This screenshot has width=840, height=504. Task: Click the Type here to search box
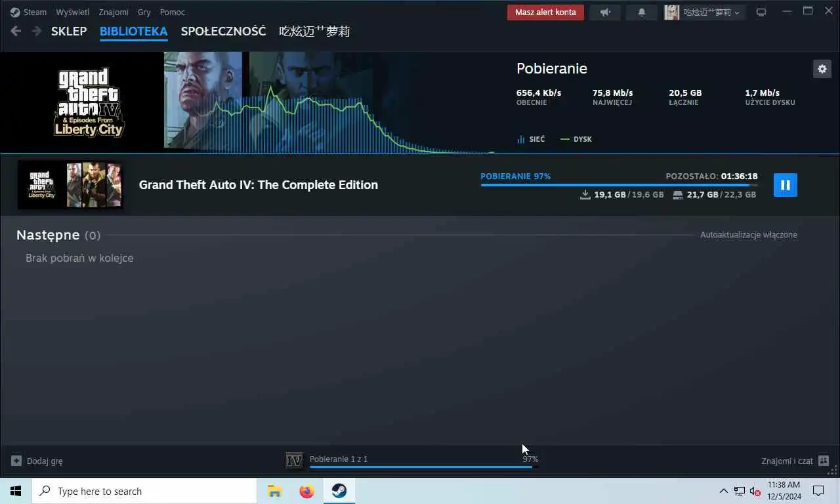click(x=144, y=491)
